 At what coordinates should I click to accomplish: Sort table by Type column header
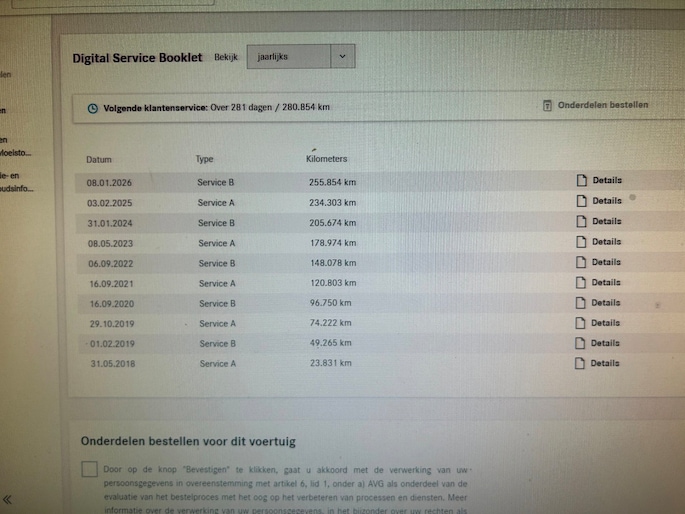point(205,160)
